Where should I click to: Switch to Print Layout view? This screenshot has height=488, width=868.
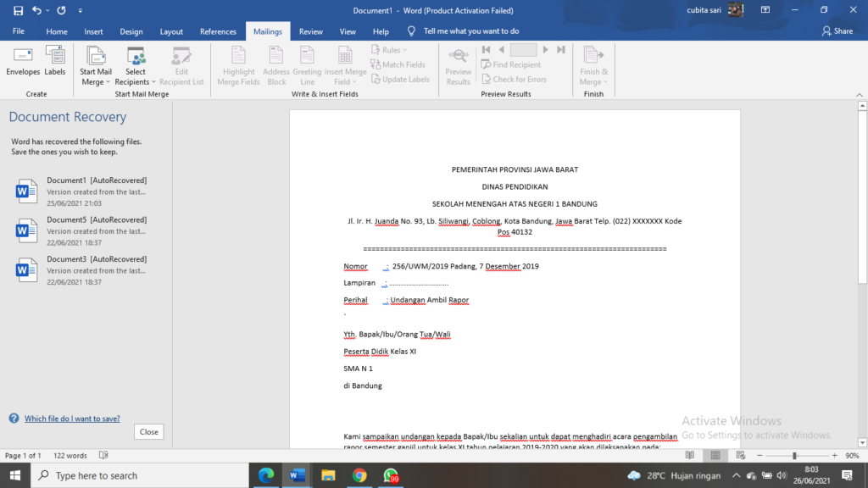point(715,455)
